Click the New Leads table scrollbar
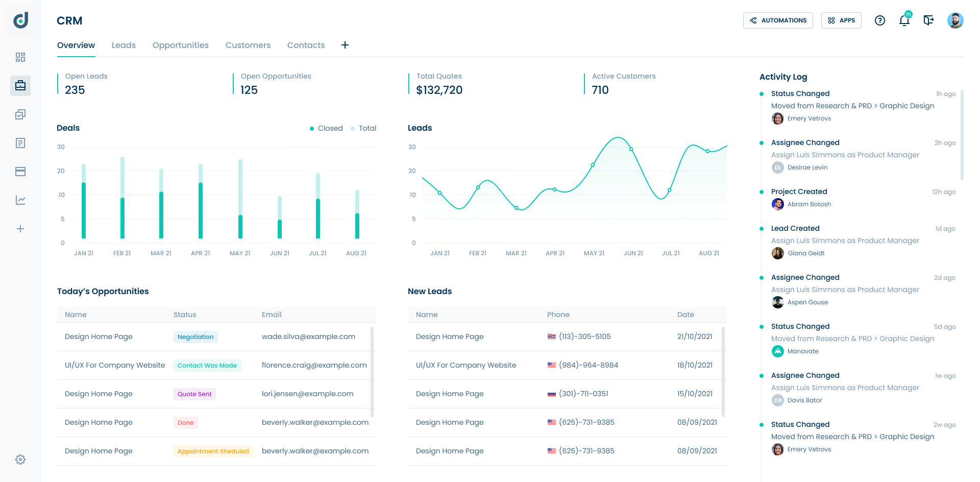Image resolution: width=980 pixels, height=482 pixels. click(723, 372)
